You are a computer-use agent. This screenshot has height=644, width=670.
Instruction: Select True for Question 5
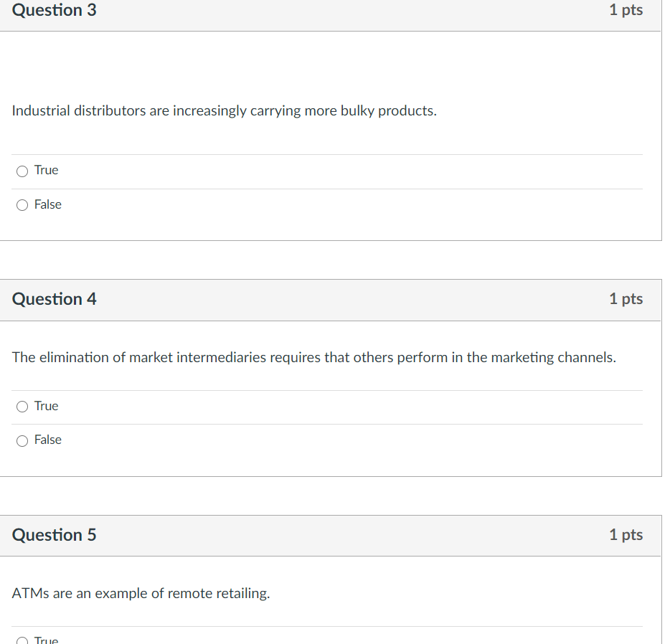pos(22,640)
